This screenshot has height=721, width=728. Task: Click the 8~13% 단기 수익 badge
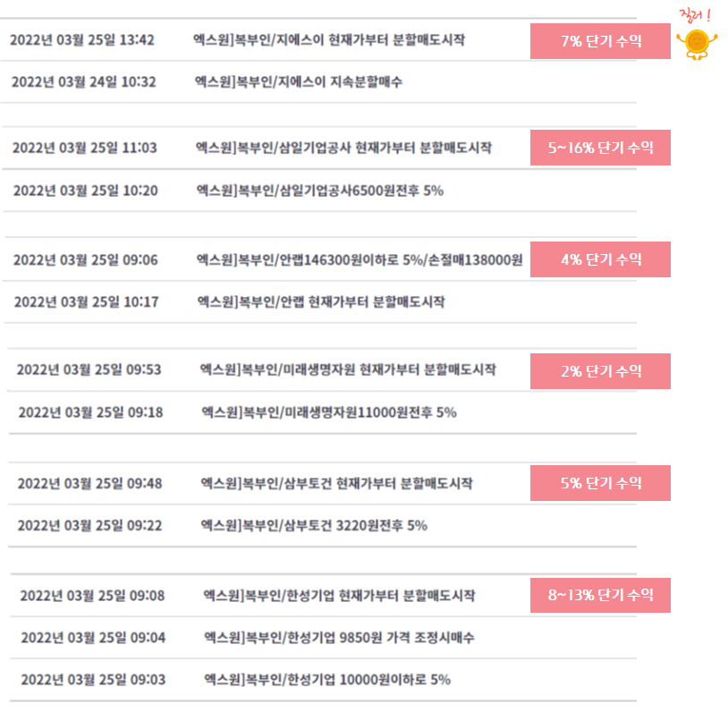pyautogui.click(x=600, y=595)
